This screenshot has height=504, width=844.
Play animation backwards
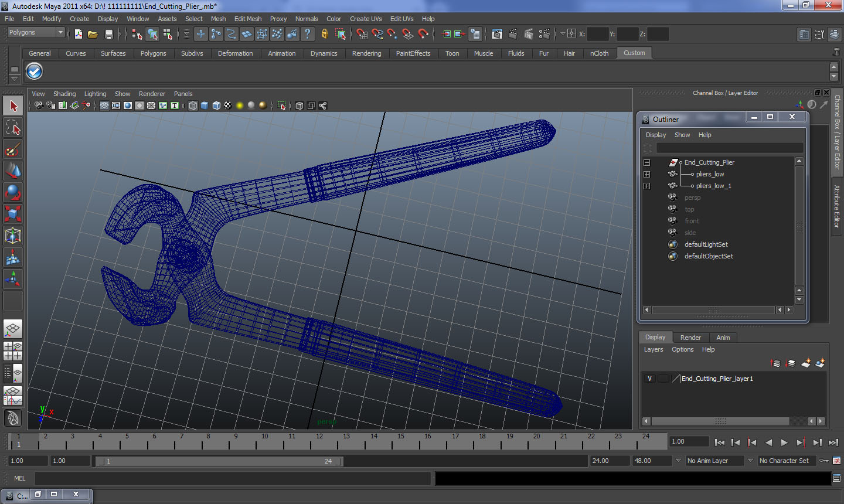[x=768, y=442]
